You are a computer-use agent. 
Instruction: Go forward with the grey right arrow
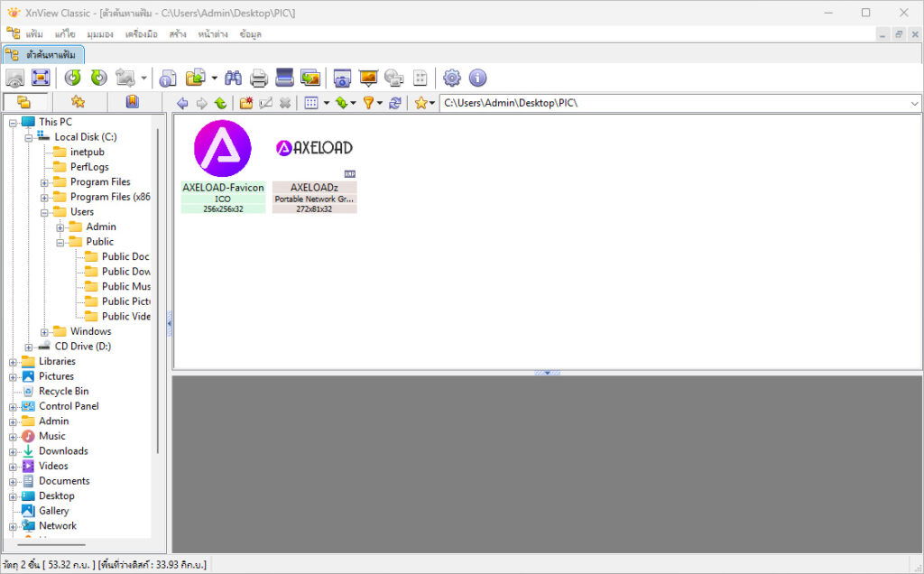coord(201,103)
